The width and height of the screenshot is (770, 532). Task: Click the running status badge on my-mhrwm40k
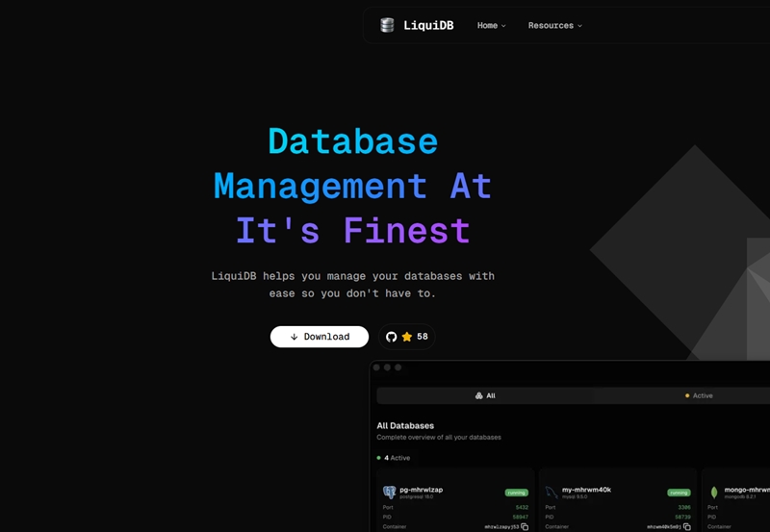coord(680,493)
